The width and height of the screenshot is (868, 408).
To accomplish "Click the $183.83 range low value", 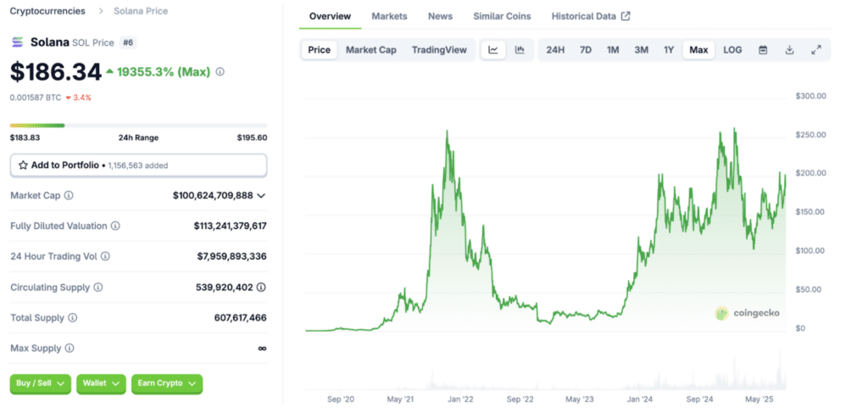I will [x=23, y=137].
